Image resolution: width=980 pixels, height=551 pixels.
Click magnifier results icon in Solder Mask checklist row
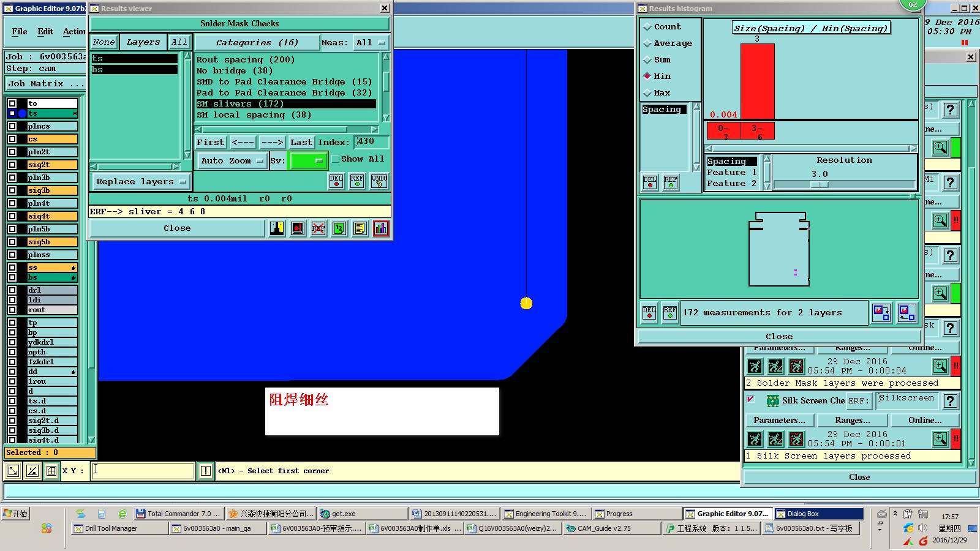[940, 367]
